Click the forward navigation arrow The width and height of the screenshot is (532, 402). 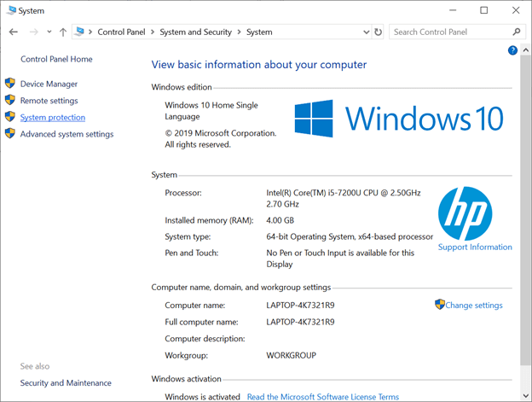(x=33, y=32)
